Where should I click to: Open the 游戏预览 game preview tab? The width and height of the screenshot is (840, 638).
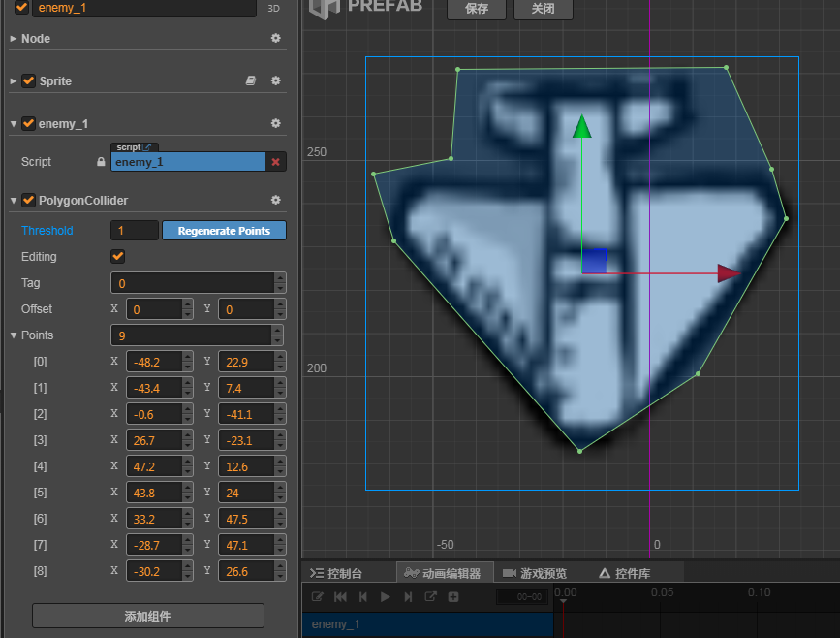click(x=535, y=573)
